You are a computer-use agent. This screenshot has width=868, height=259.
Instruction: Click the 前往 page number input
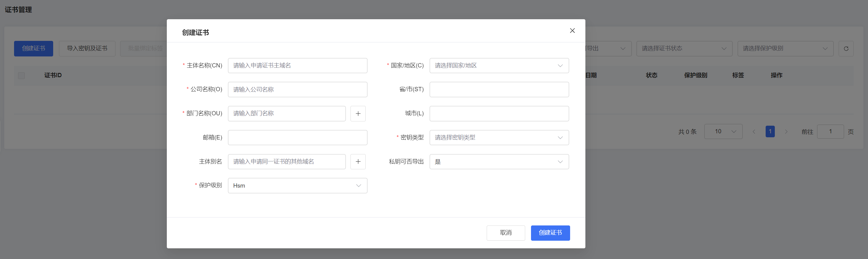(x=830, y=131)
